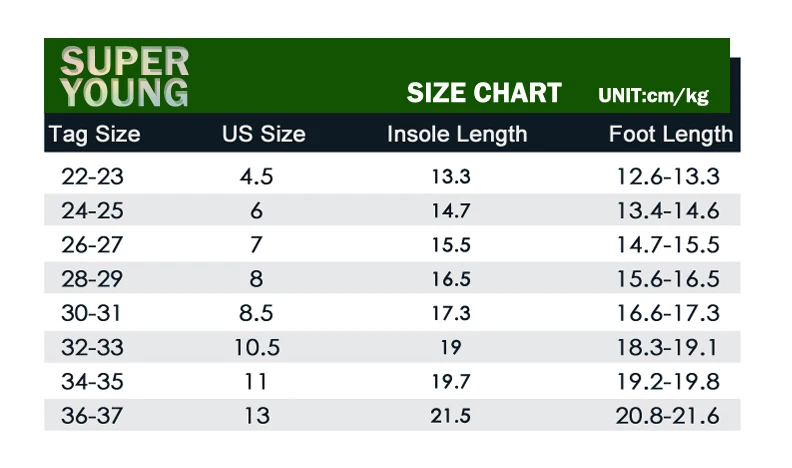
Task: Click the UNIT:cm/kg label
Action: (653, 95)
